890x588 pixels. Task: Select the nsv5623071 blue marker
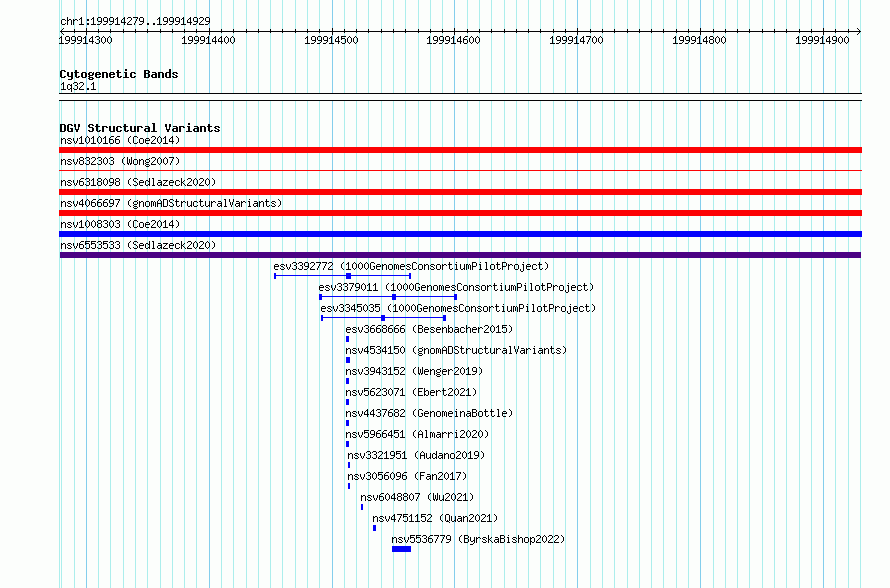(347, 402)
